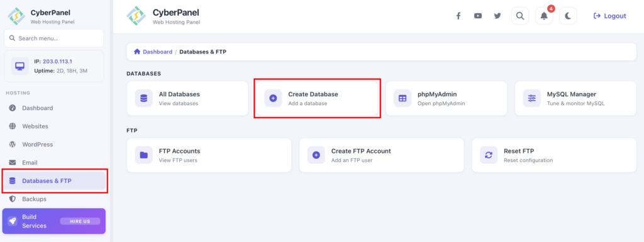Toggle dark mode with moon icon

(568, 16)
